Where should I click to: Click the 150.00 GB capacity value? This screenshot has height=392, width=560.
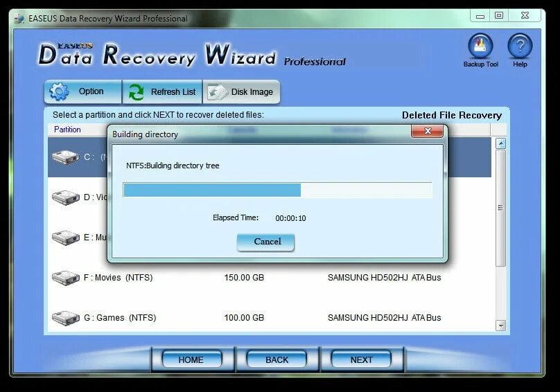point(244,278)
